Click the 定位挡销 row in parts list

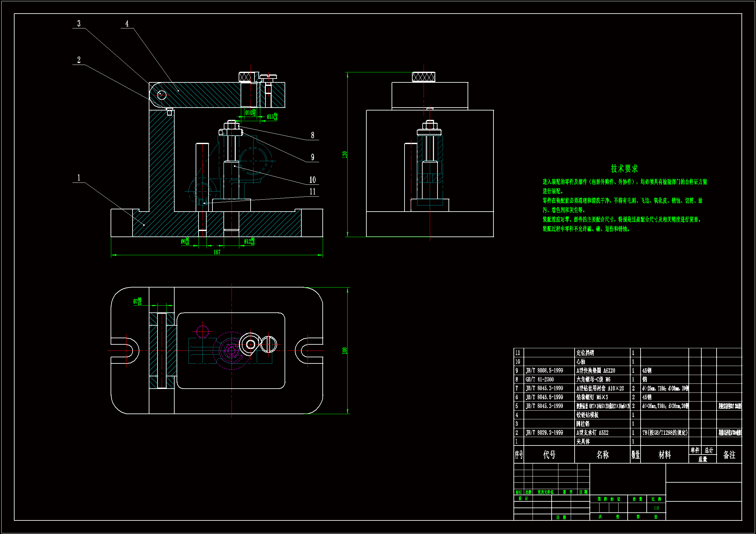click(585, 353)
